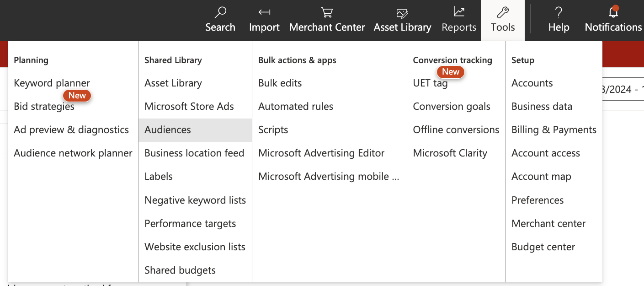Viewport: 644px width, 286px height.
Task: Open Offline conversions
Action: (456, 130)
